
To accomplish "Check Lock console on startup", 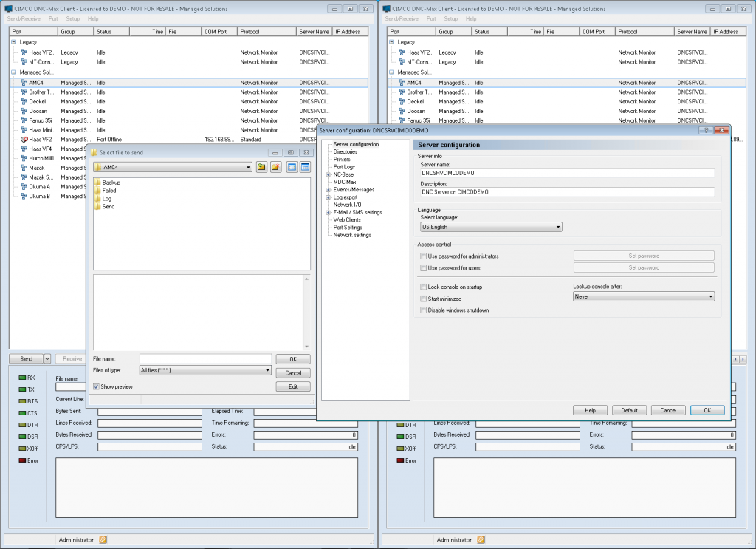I will [423, 287].
